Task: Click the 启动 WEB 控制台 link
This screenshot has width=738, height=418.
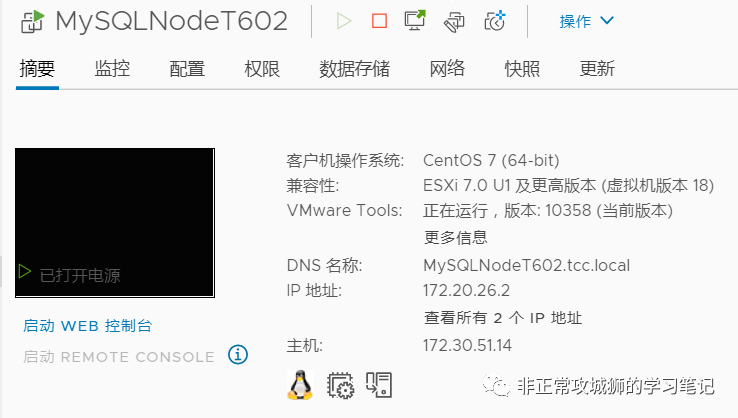Action: pos(88,326)
